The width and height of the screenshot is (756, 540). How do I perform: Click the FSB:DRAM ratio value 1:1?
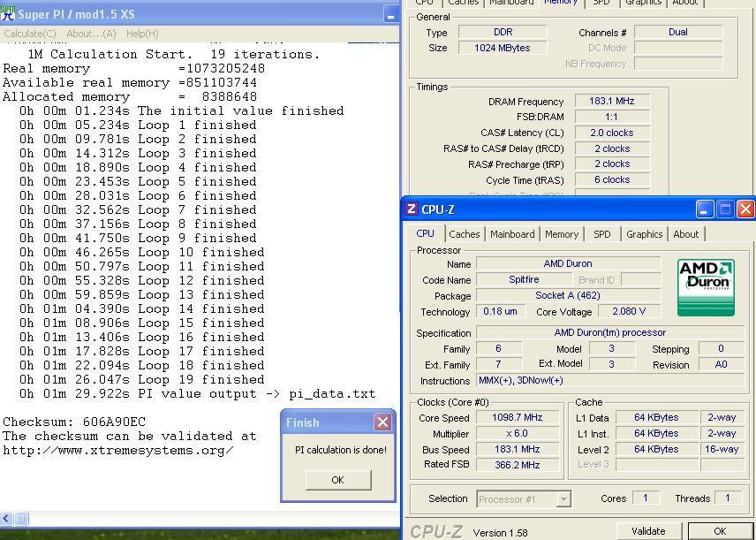coord(612,117)
